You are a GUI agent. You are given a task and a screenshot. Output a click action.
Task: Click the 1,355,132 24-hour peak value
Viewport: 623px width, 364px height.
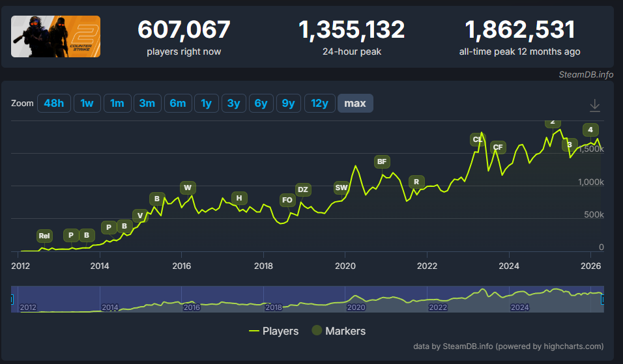(352, 30)
